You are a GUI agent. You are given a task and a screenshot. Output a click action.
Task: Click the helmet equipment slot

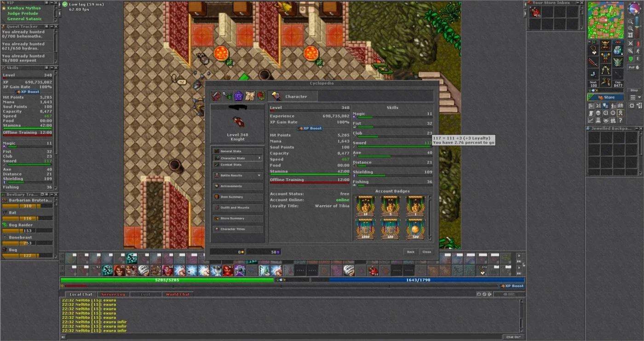(605, 45)
